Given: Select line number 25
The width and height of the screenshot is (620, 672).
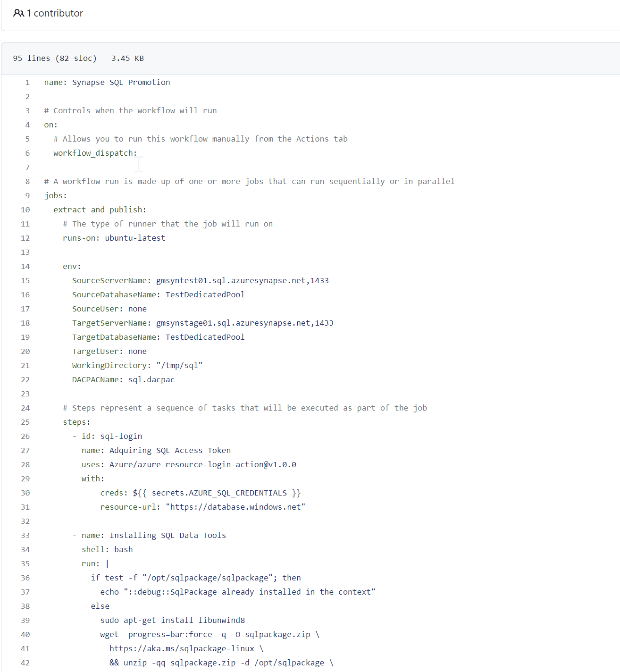Looking at the screenshot, I should click(x=25, y=422).
